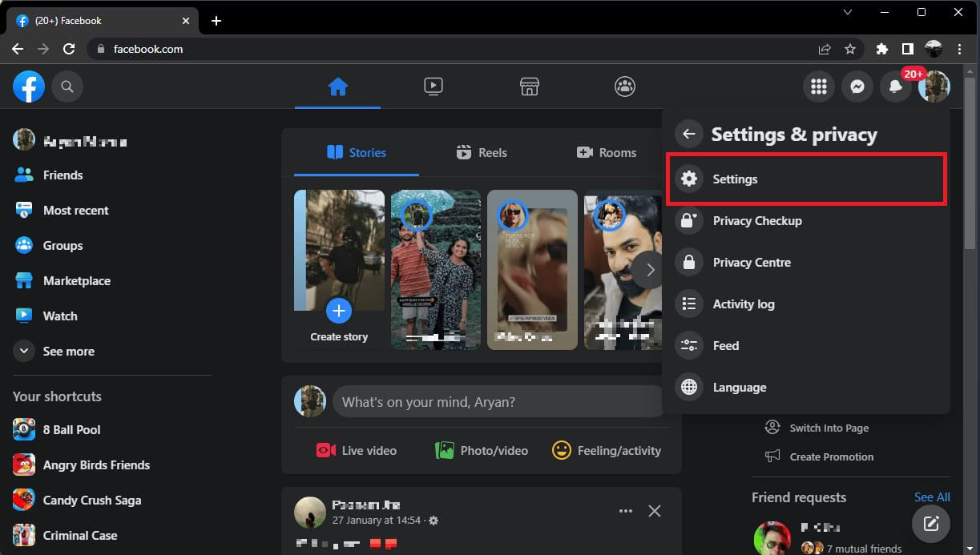Open the Notifications bell icon

(896, 86)
